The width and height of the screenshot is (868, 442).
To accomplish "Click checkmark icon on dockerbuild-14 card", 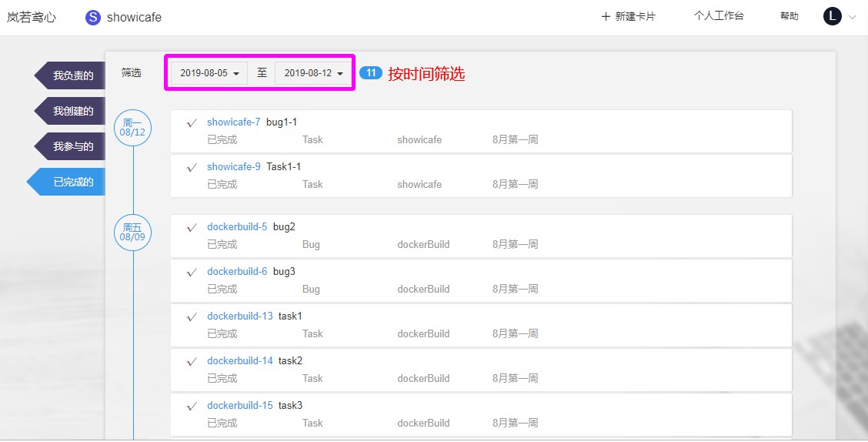I will pyautogui.click(x=192, y=362).
